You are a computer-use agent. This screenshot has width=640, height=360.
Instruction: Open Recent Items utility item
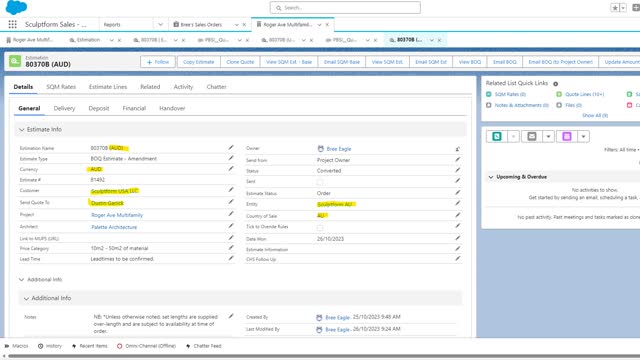(x=89, y=346)
